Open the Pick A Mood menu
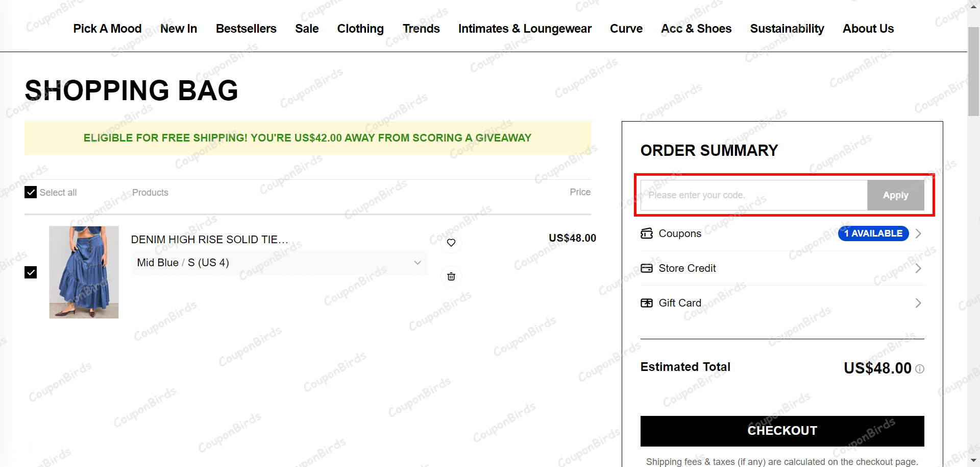980x467 pixels. 107,29
